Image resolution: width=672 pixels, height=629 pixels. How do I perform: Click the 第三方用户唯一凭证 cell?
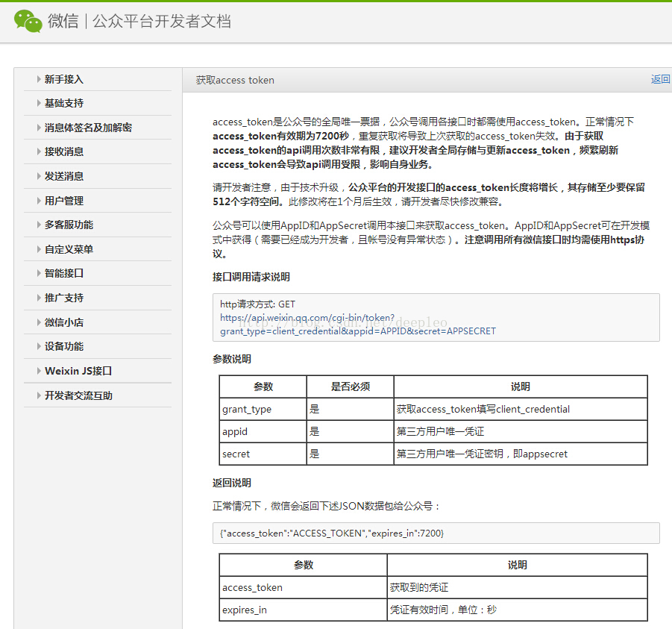pos(521,431)
